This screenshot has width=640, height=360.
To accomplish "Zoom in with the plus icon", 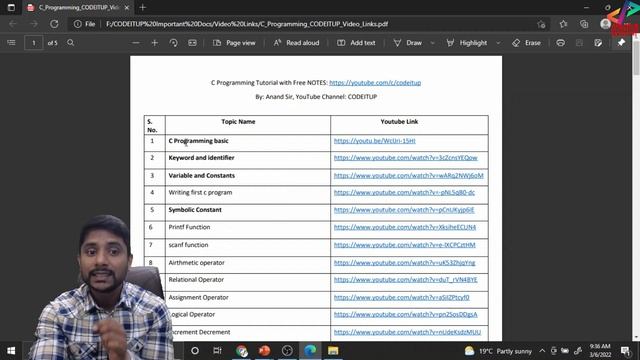I will [154, 42].
